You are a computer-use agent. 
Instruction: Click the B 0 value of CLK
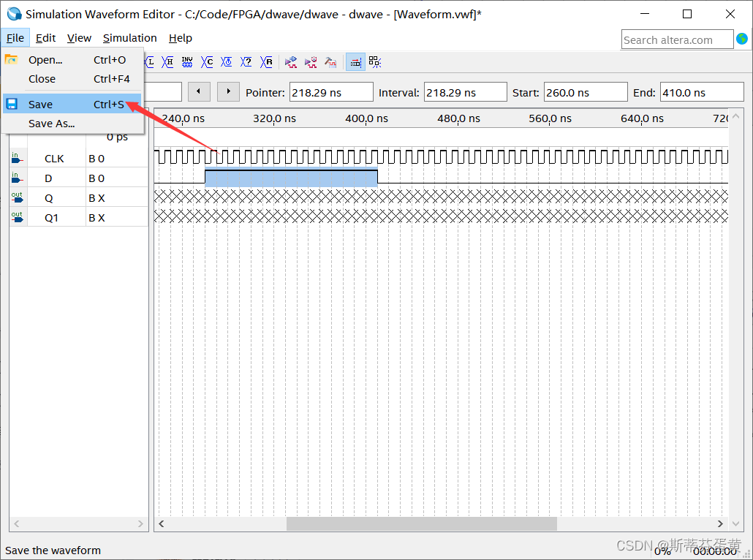click(97, 159)
